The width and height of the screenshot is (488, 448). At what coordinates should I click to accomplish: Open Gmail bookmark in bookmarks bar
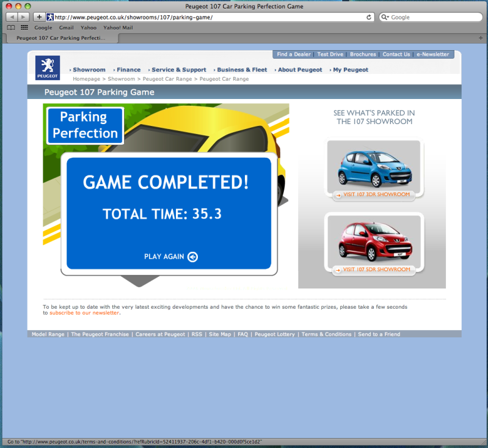(x=67, y=28)
